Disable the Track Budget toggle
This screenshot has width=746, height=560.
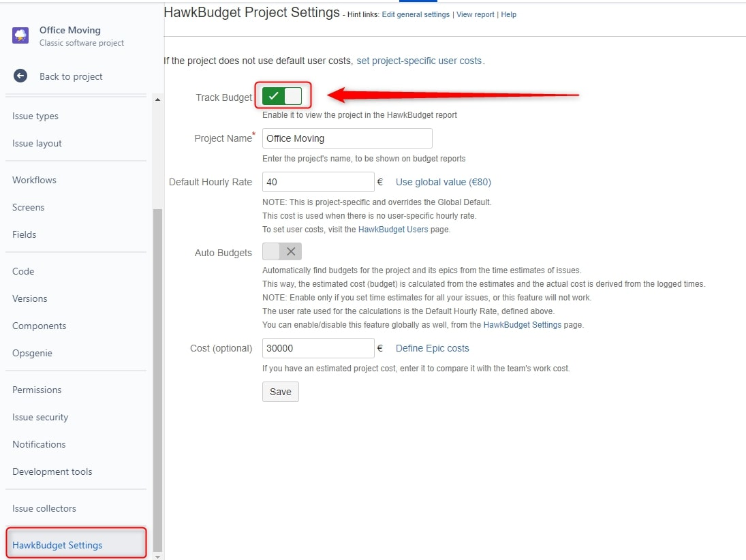click(x=282, y=96)
